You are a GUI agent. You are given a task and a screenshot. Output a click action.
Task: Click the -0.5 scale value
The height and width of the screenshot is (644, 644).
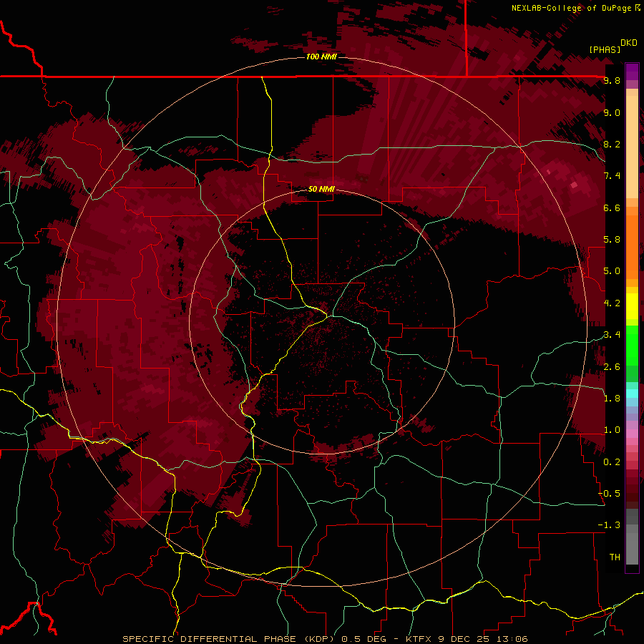click(609, 494)
